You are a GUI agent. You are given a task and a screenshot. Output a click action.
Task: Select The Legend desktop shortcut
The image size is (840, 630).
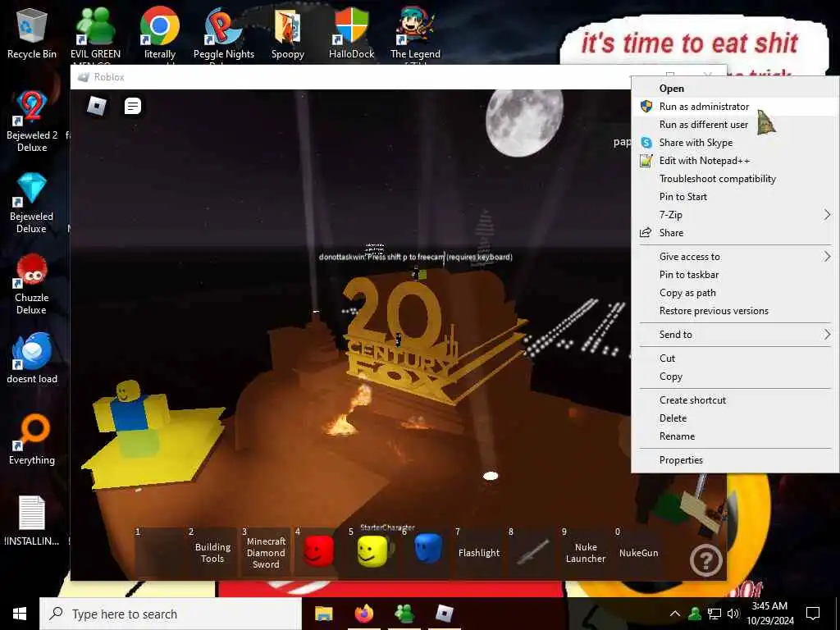(x=415, y=34)
